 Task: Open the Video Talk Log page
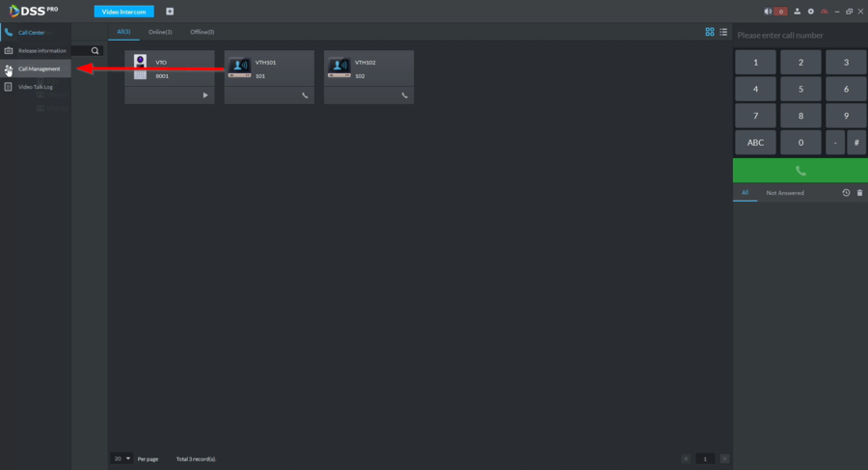tap(36, 87)
